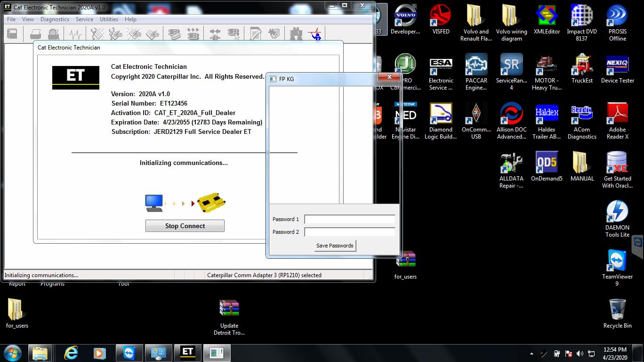
Task: Click the 'Initializing communications...' status bar text
Action: [x=41, y=275]
